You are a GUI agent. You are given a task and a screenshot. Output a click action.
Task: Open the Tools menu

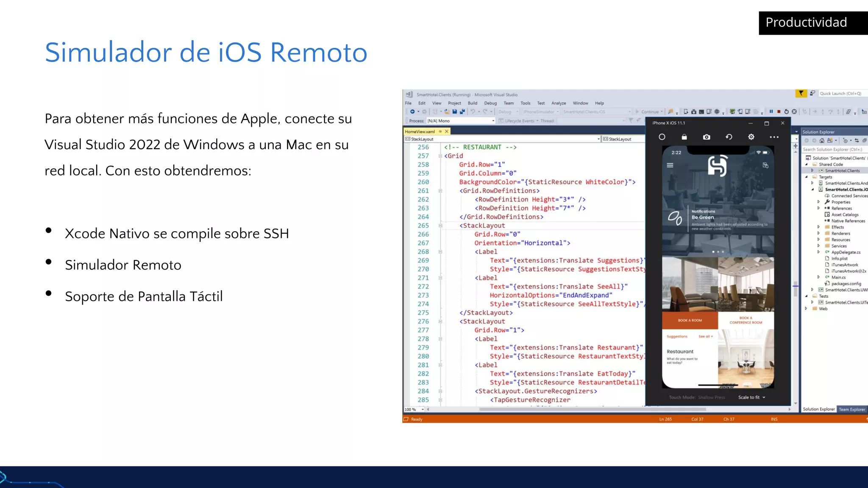pyautogui.click(x=525, y=103)
